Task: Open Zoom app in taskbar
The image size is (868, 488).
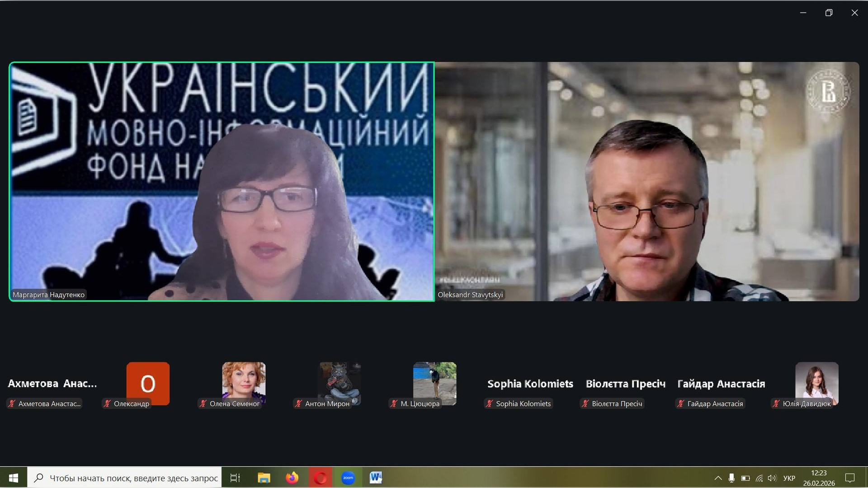Action: coord(348,478)
